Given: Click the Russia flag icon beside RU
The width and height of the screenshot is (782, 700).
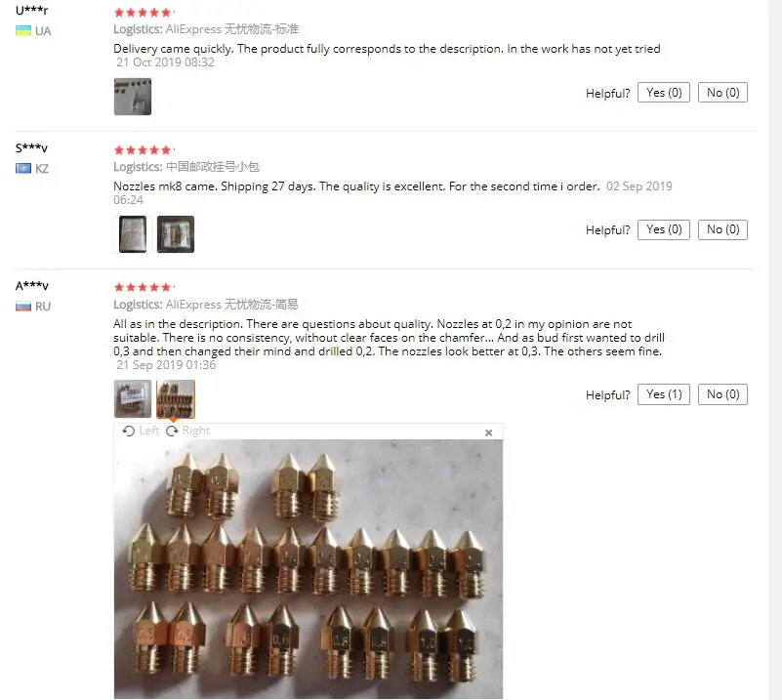Looking at the screenshot, I should pyautogui.click(x=23, y=307).
